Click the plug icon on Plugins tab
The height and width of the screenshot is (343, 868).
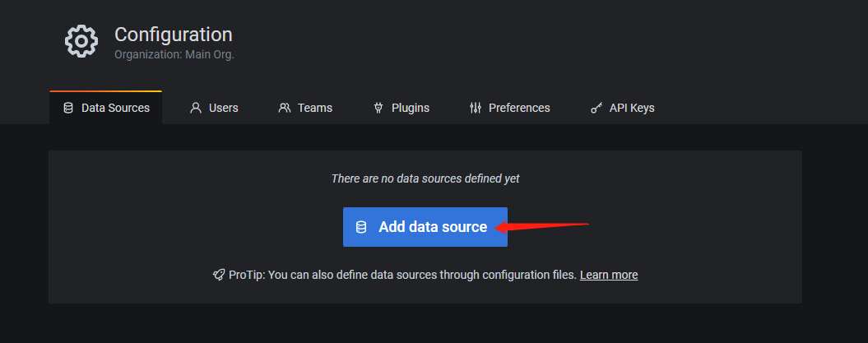pos(378,108)
